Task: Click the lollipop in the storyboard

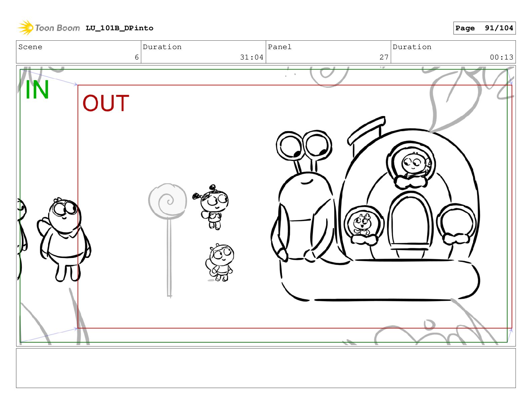Action: [x=168, y=240]
